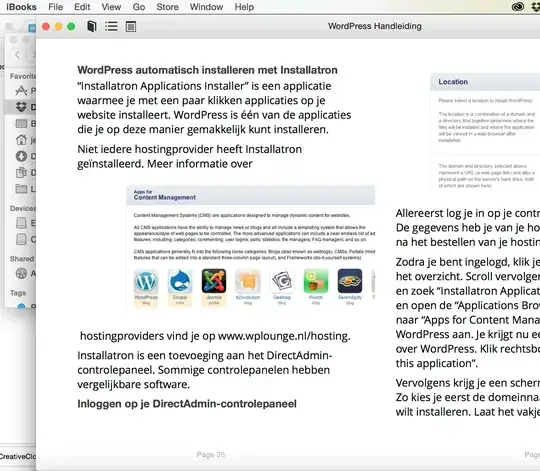The image size is (540, 471).
Task: Click the right-page paragraph starting 'Allereerst log je in'
Action: pos(468,228)
